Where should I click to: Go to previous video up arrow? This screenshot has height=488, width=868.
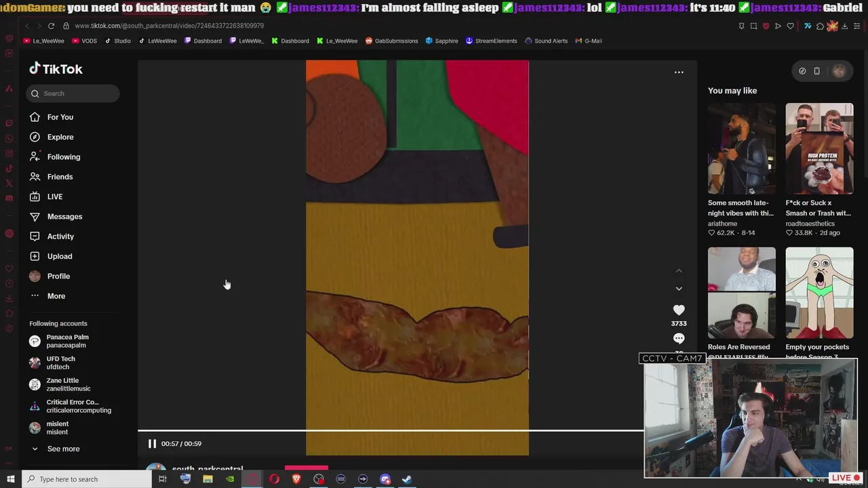point(679,271)
